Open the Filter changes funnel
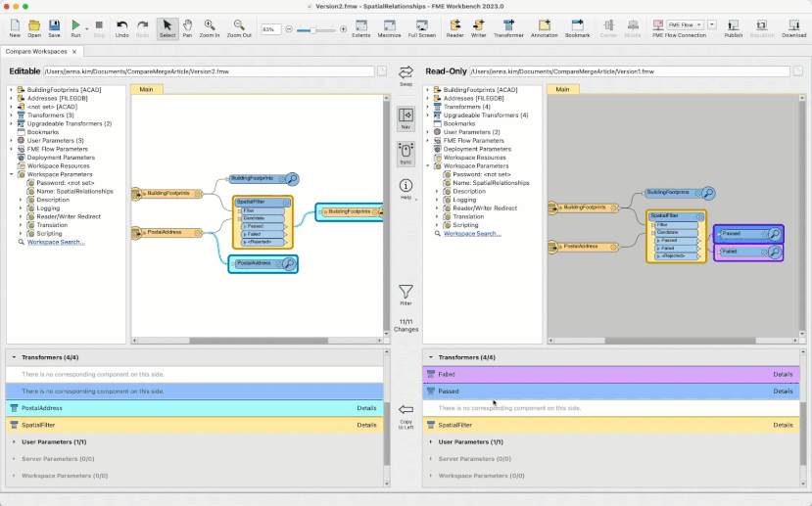 [406, 295]
